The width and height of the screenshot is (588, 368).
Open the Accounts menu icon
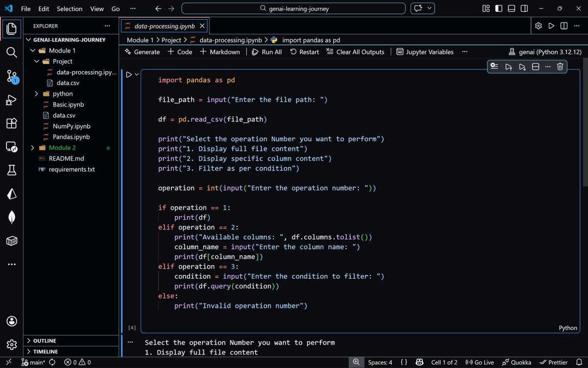[12, 321]
